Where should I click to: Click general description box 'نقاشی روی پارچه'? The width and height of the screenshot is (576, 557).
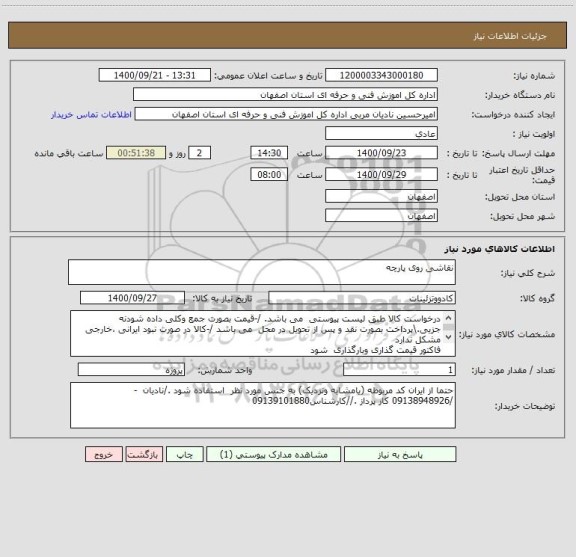[x=262, y=272]
